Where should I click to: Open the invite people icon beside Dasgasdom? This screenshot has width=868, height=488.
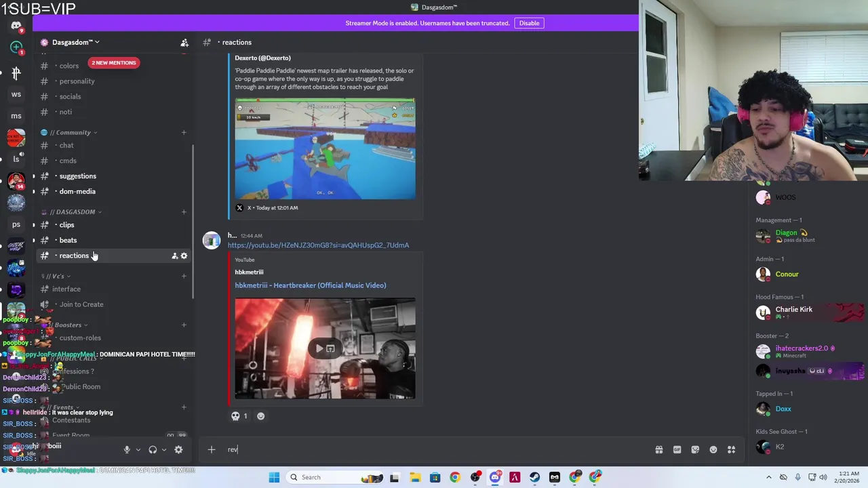[x=184, y=42]
